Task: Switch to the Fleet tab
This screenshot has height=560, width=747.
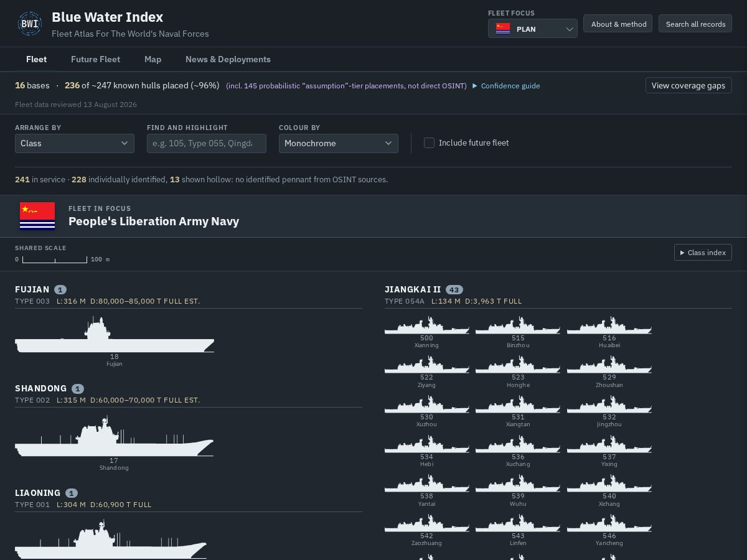Action: click(36, 59)
